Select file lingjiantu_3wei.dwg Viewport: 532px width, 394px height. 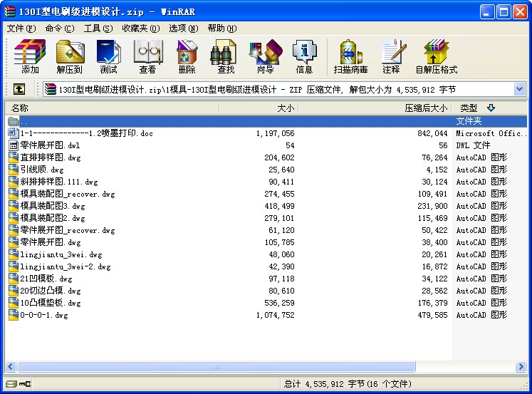61,254
